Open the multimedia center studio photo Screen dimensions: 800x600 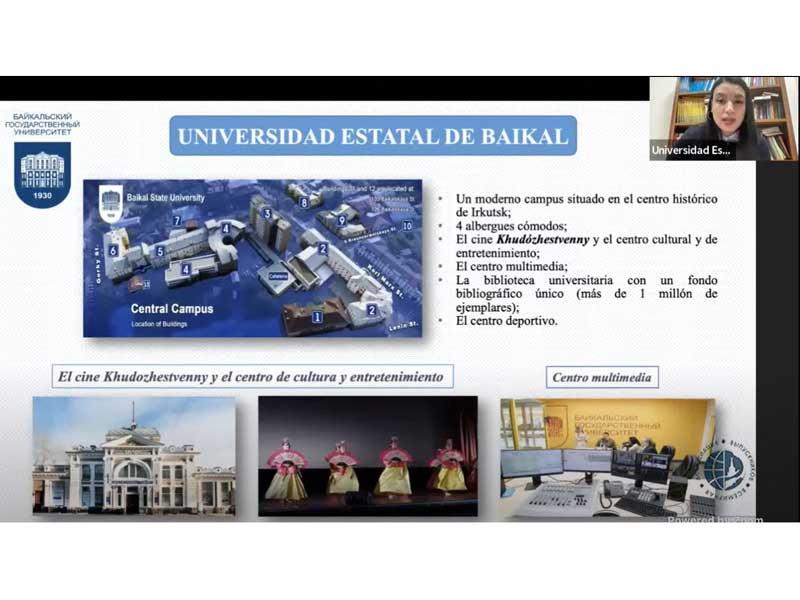click(608, 459)
